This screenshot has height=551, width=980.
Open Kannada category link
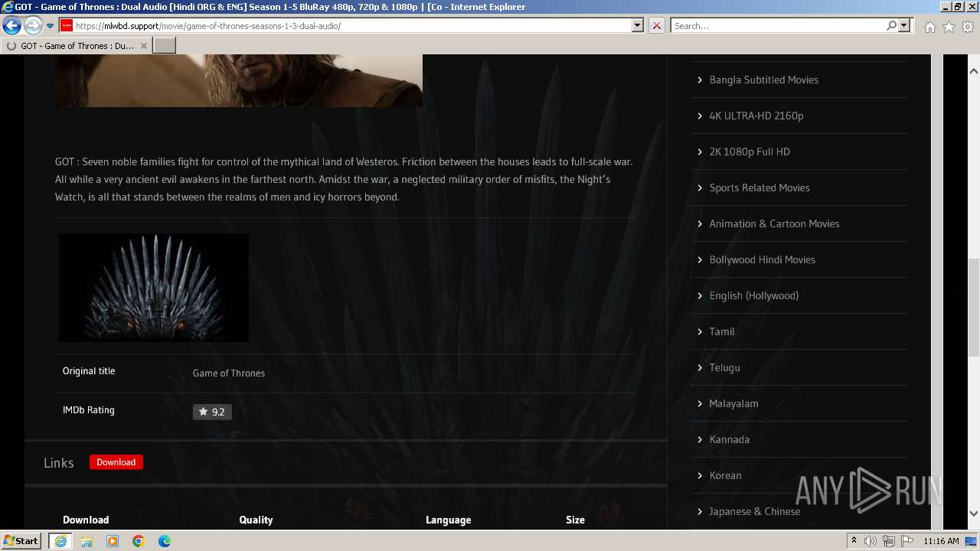[x=729, y=439]
